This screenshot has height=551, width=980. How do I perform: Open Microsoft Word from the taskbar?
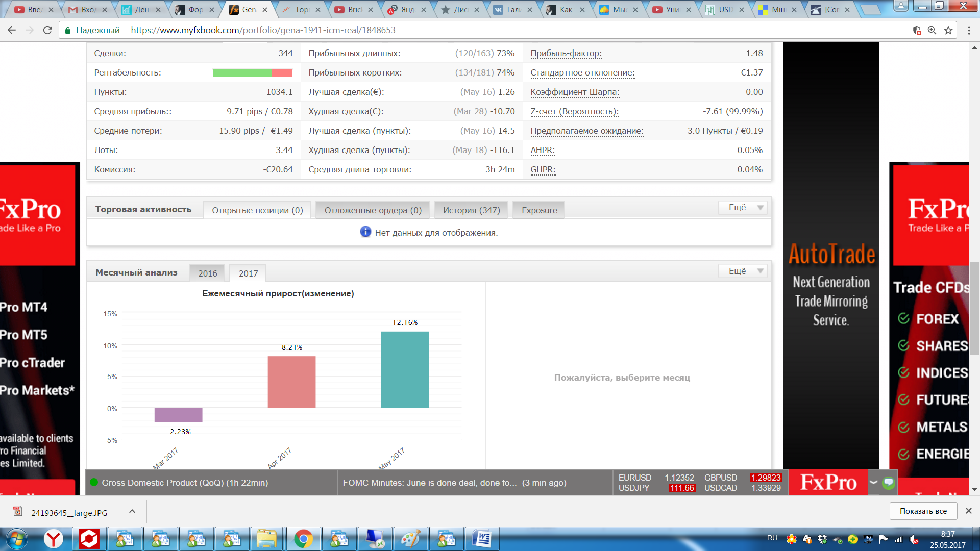tap(482, 539)
